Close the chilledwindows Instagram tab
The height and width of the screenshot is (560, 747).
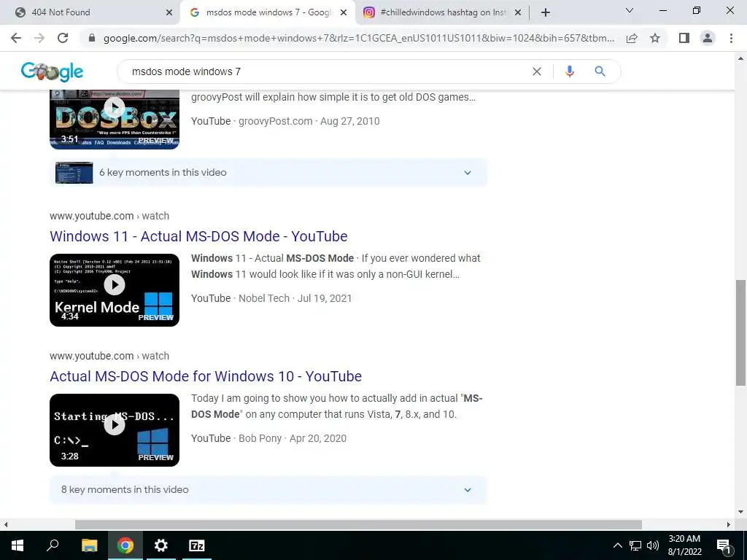point(518,12)
